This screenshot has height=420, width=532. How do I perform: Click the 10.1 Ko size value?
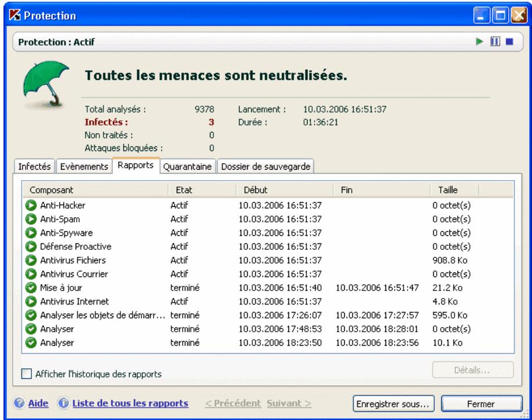[x=448, y=343]
